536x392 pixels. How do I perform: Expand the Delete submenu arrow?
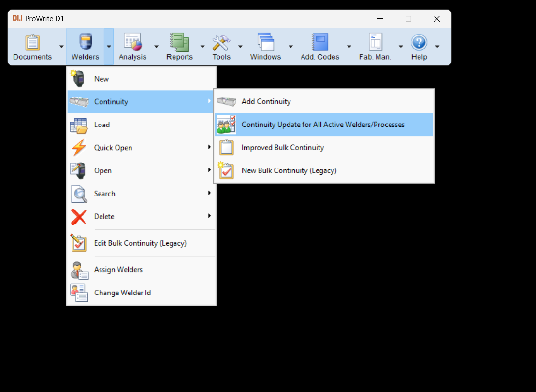210,216
